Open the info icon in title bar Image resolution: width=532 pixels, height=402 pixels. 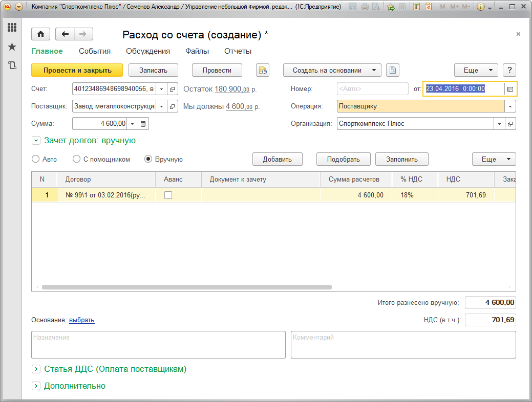480,7
